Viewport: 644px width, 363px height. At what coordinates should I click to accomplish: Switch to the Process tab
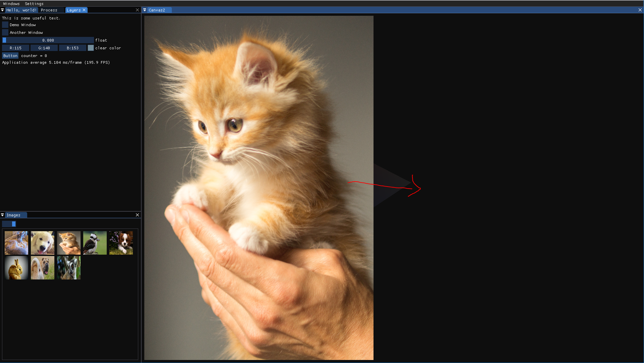pos(49,10)
